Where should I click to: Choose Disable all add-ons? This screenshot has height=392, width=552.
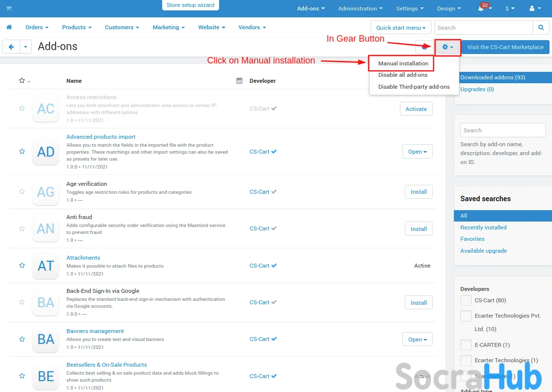[x=403, y=75]
